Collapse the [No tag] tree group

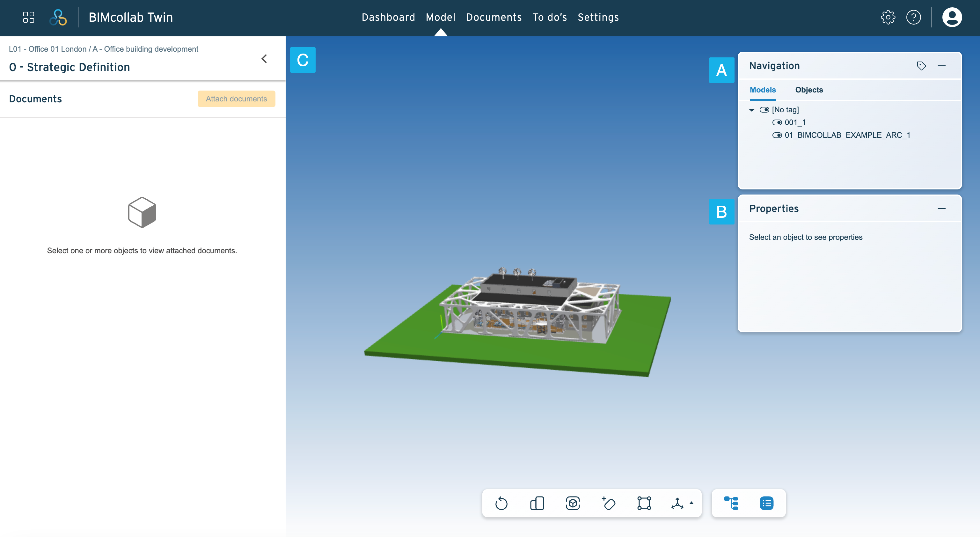pos(751,110)
